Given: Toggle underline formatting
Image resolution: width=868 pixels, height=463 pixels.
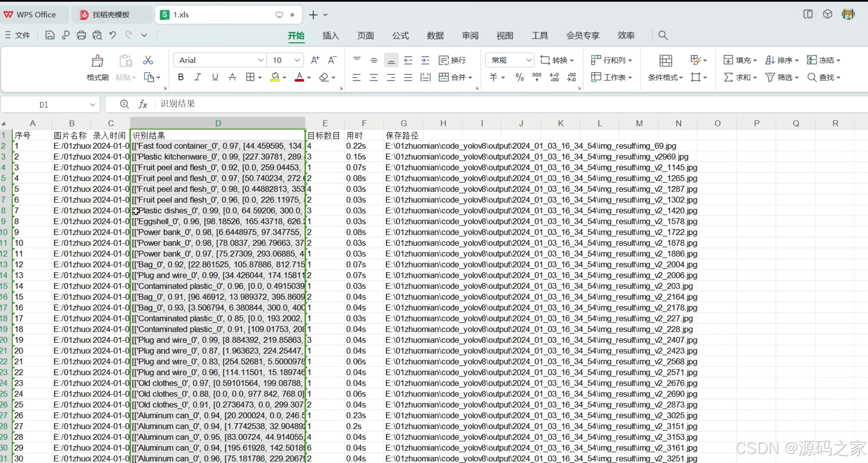Looking at the screenshot, I should [x=215, y=77].
